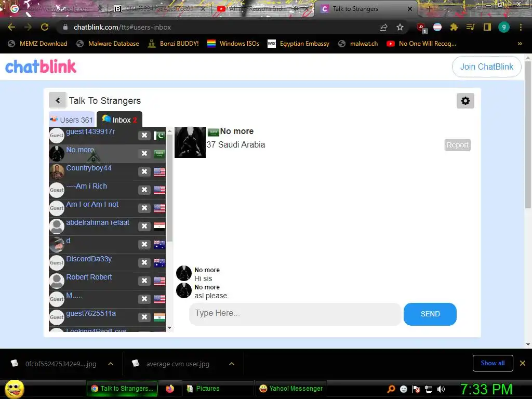Report the user No more

click(x=457, y=145)
